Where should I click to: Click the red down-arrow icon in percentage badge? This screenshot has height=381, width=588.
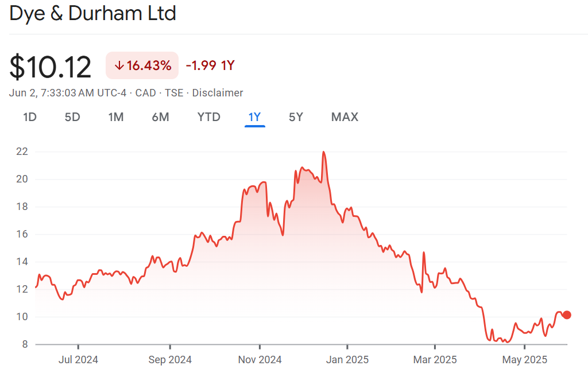click(x=119, y=66)
